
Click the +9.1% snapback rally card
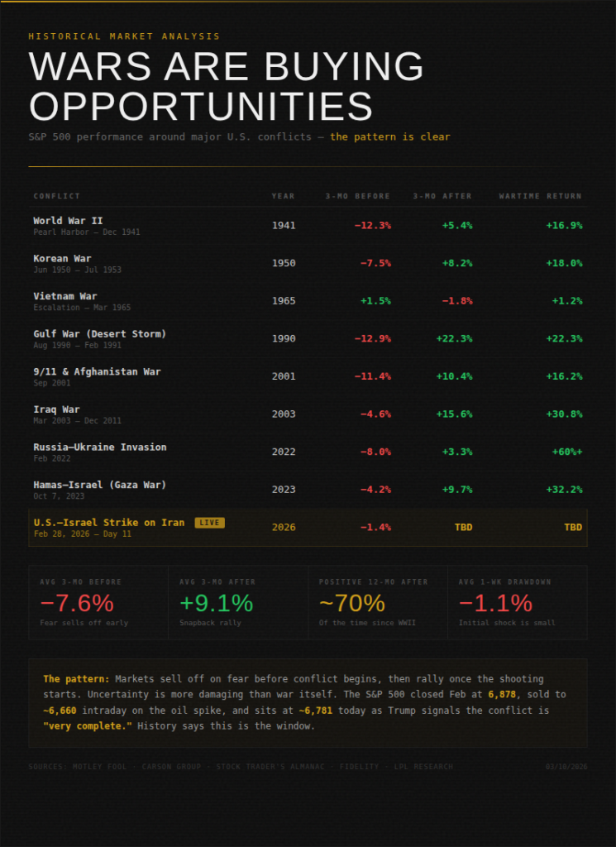tap(237, 602)
